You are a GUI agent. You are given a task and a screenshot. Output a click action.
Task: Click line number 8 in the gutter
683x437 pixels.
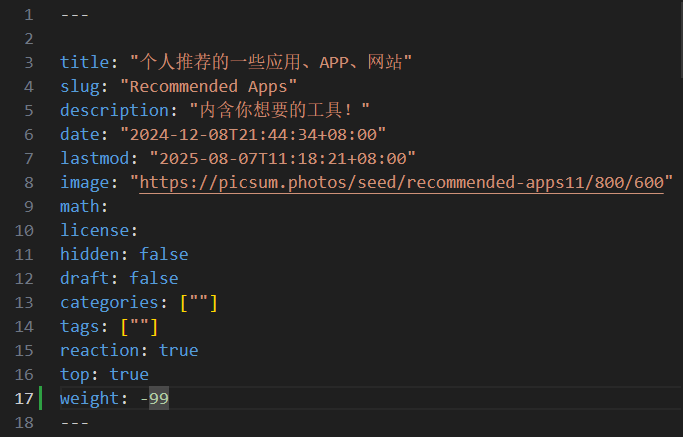coord(28,183)
